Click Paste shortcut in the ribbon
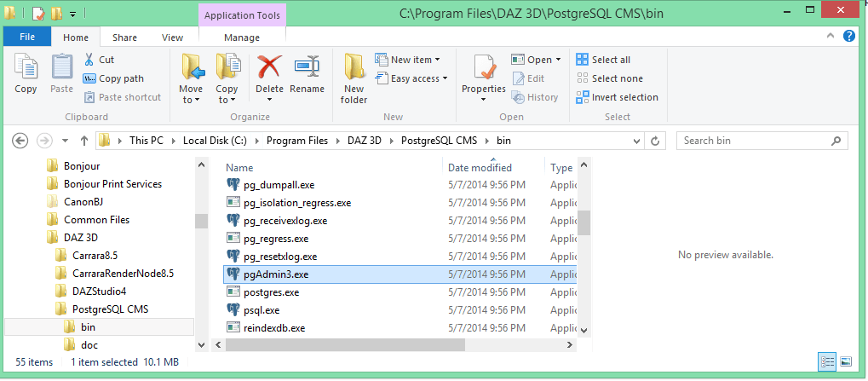 click(x=123, y=97)
